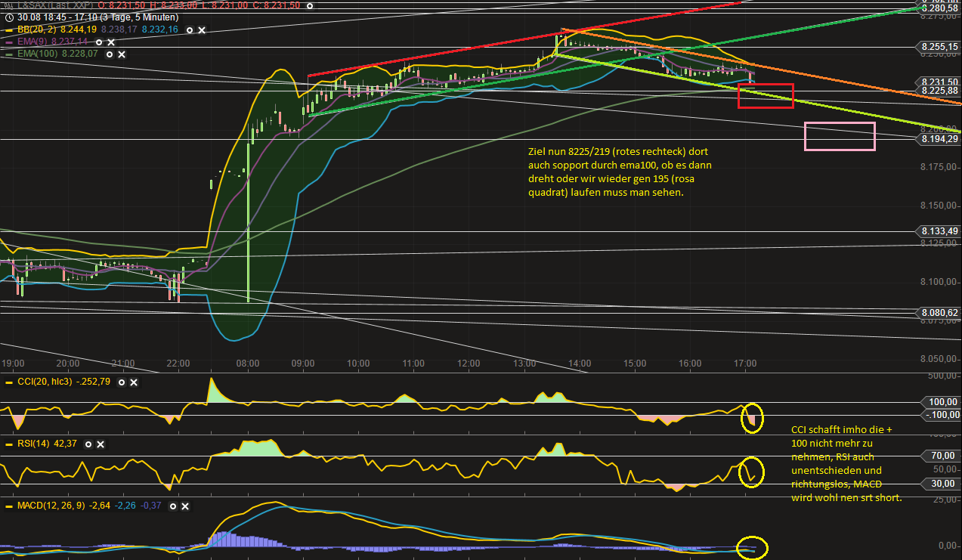Image resolution: width=962 pixels, height=560 pixels.
Task: Click the RSI(14) indicator label
Action: (x=33, y=444)
